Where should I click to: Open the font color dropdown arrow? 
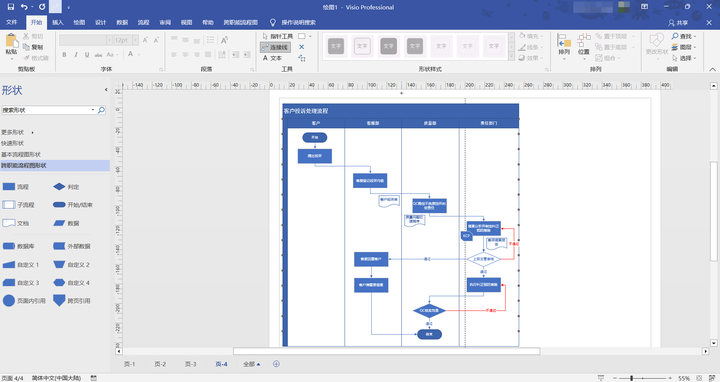pos(139,54)
